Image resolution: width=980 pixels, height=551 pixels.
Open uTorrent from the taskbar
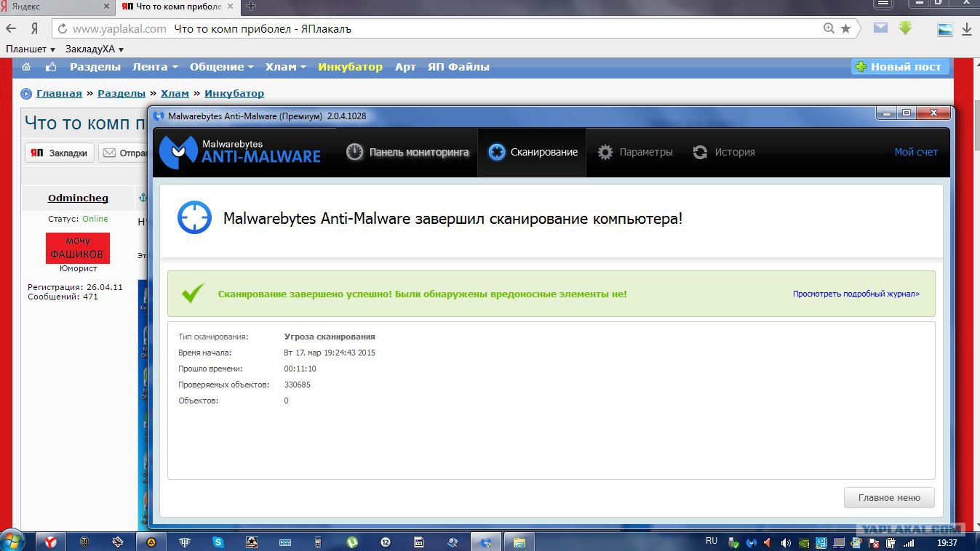coord(352,542)
